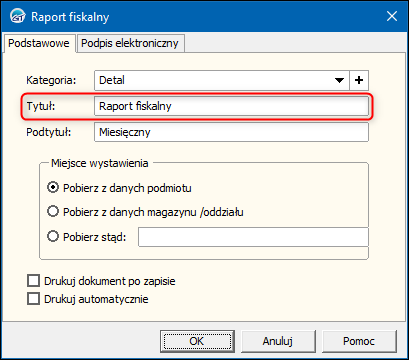
Task: Click the application icon in title bar
Action: pyautogui.click(x=17, y=17)
